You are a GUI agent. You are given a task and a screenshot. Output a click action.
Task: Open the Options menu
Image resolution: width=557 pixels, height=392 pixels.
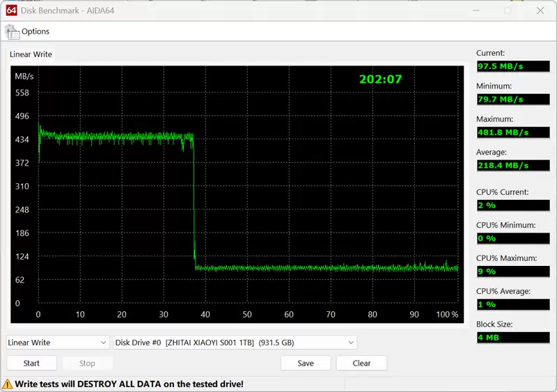[36, 31]
